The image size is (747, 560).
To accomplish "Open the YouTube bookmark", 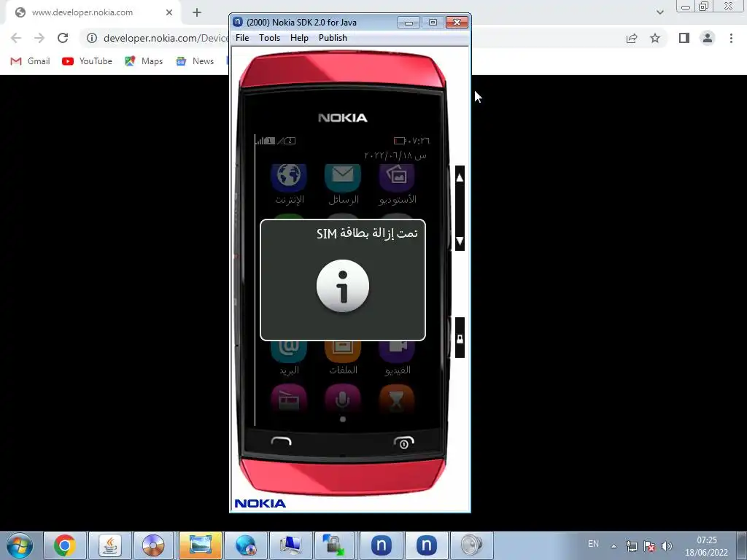I will (x=88, y=61).
